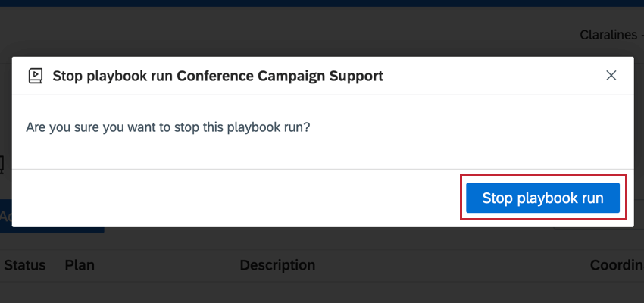Click the dimmed header area left of Claralines
644x303 pixels.
[x=287, y=35]
